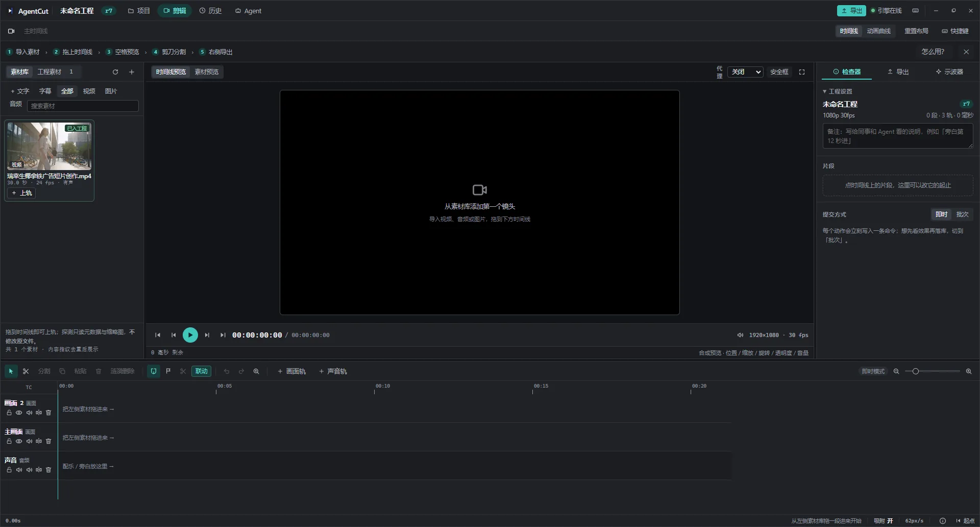Click the 备注 project notes text box
Image resolution: width=980 pixels, height=527 pixels.
point(898,136)
